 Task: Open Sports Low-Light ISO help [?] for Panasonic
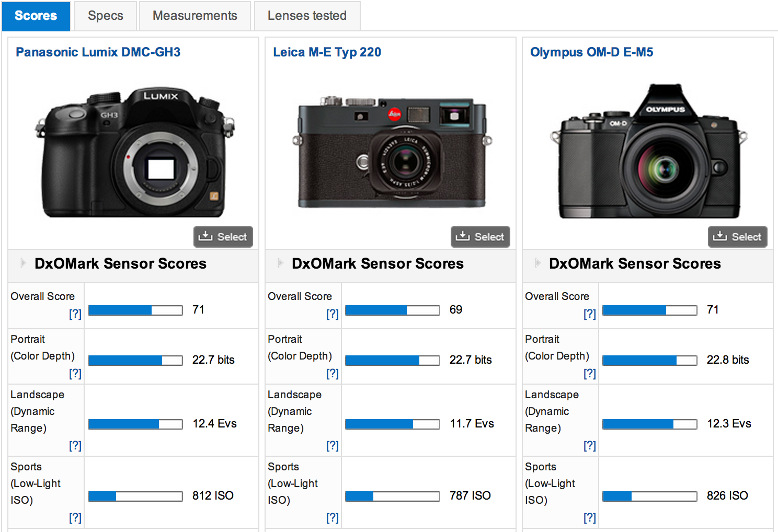click(75, 517)
